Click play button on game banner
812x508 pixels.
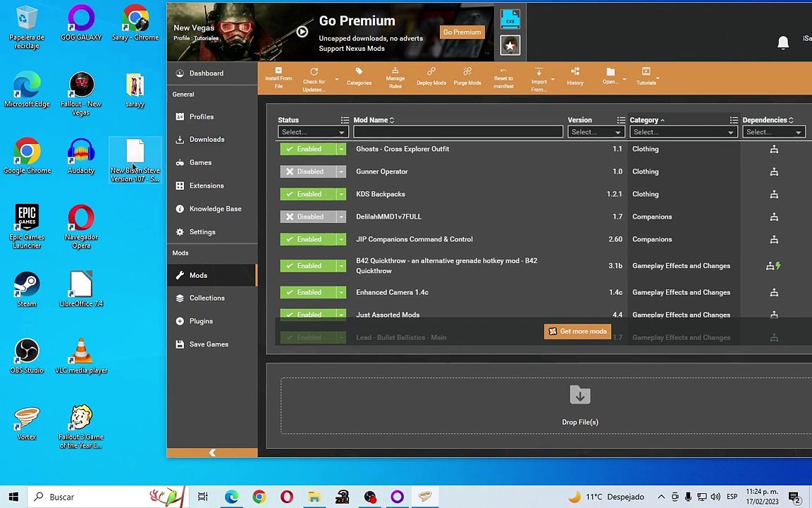[302, 32]
